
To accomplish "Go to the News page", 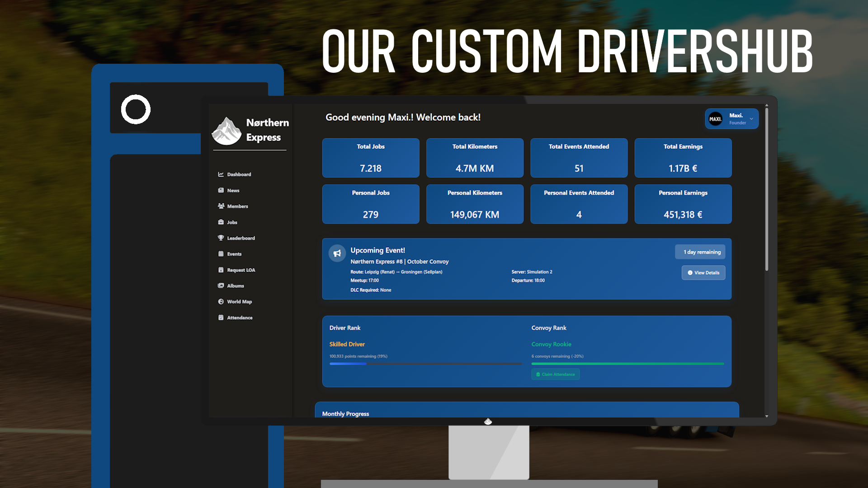I will 229,190.
